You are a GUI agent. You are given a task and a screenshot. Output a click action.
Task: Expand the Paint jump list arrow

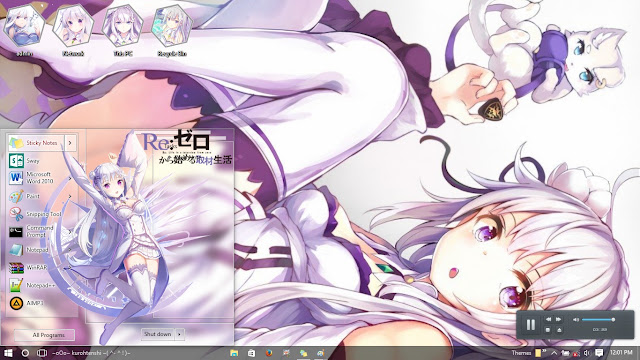[x=70, y=196]
